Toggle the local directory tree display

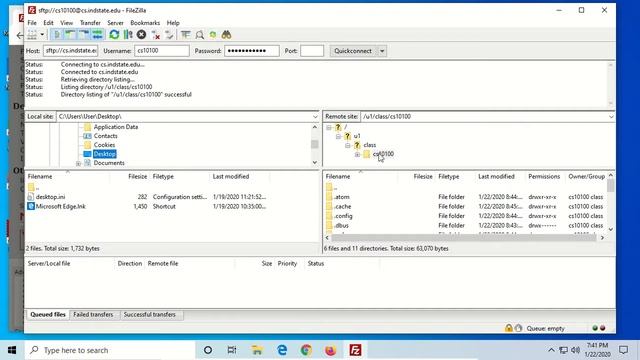pos(71,35)
